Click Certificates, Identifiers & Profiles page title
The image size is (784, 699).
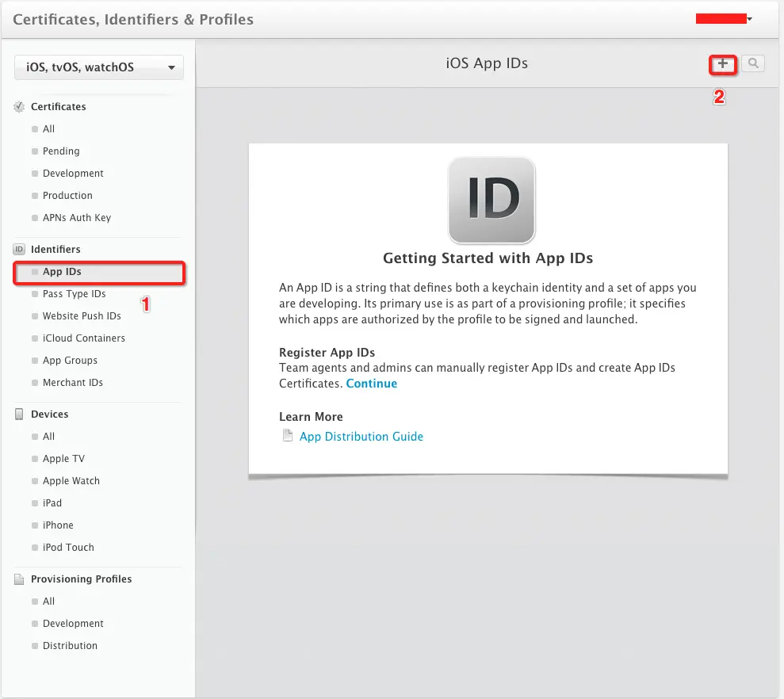coord(133,20)
